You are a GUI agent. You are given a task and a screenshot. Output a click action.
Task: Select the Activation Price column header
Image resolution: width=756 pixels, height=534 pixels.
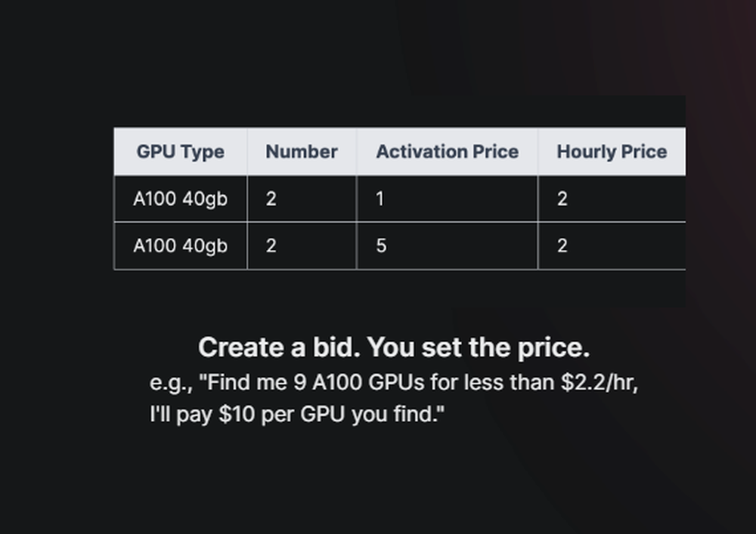coord(447,152)
